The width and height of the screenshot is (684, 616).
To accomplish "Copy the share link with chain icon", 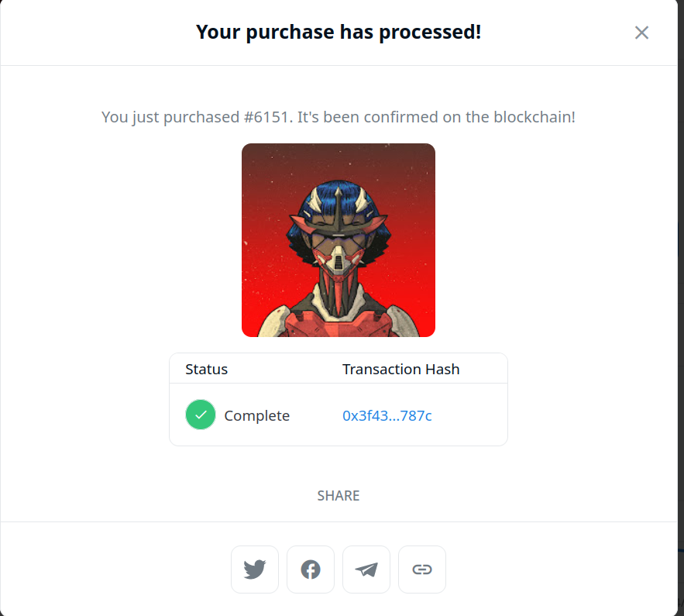I will coord(422,570).
